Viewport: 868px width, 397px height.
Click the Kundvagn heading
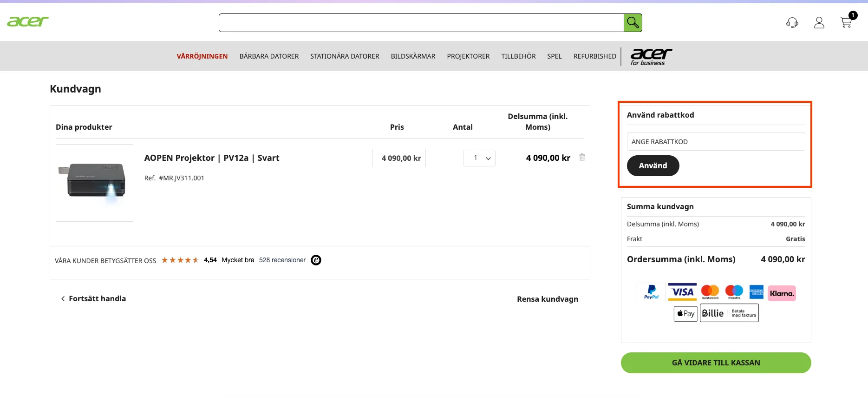coord(75,89)
